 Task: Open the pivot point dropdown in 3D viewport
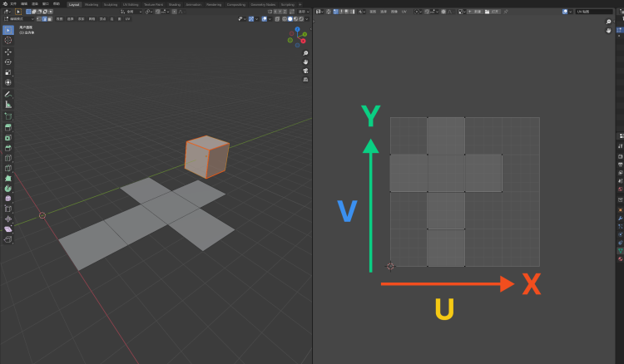coord(149,12)
